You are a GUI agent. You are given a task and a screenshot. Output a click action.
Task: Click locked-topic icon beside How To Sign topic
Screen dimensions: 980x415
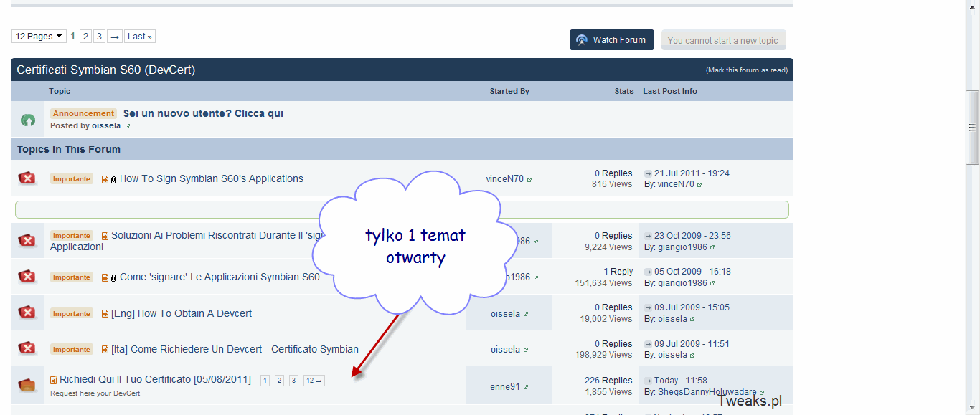point(27,178)
